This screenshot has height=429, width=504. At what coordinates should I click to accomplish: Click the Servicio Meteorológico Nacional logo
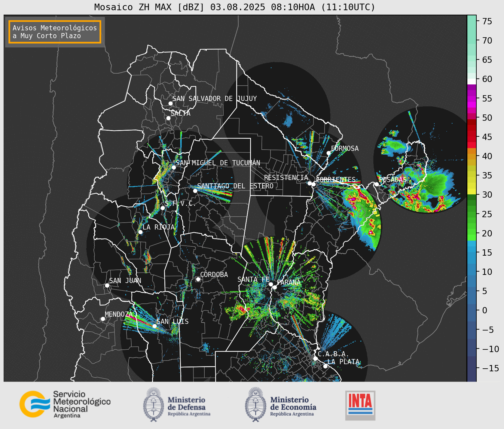[65, 404]
